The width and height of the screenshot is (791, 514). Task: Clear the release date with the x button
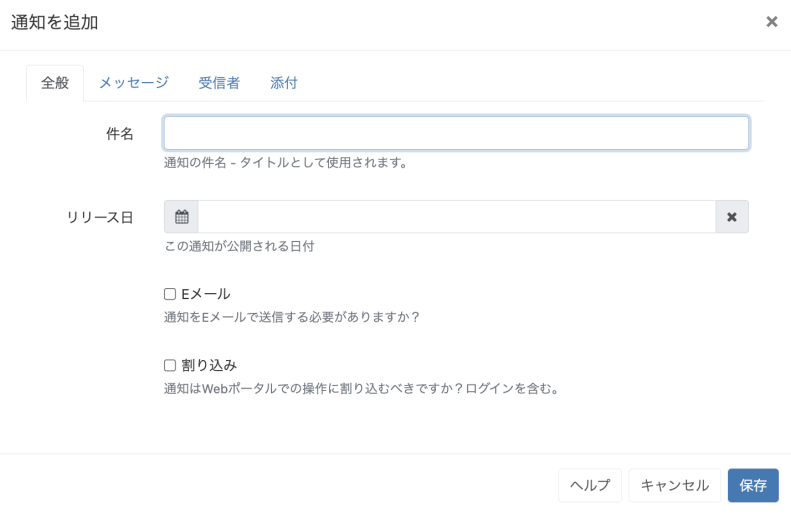731,217
